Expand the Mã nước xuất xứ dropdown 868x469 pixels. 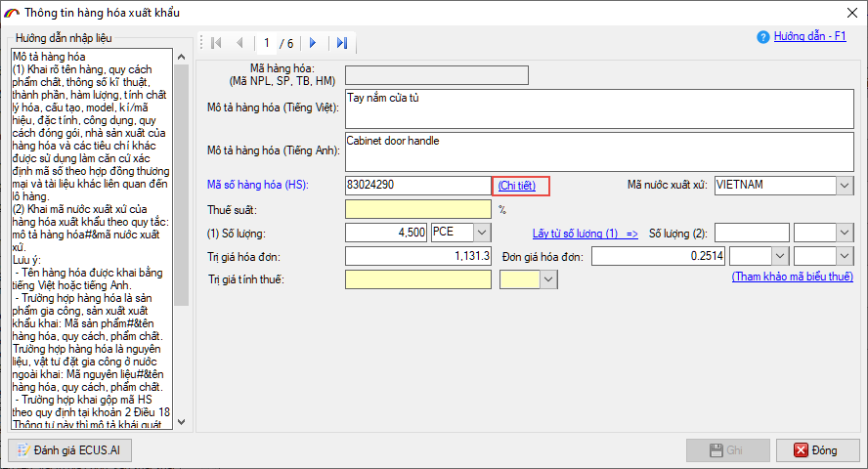pos(844,185)
